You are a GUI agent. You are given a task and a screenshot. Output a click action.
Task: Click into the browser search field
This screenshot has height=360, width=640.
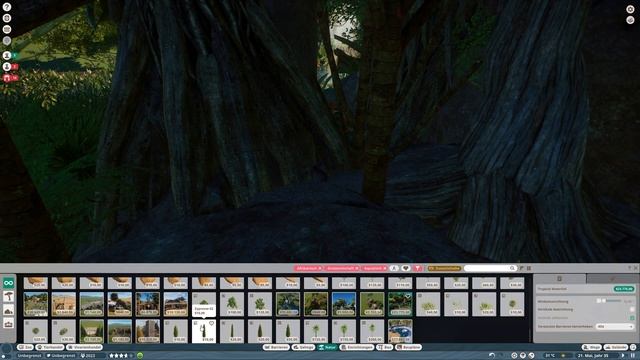click(x=490, y=268)
